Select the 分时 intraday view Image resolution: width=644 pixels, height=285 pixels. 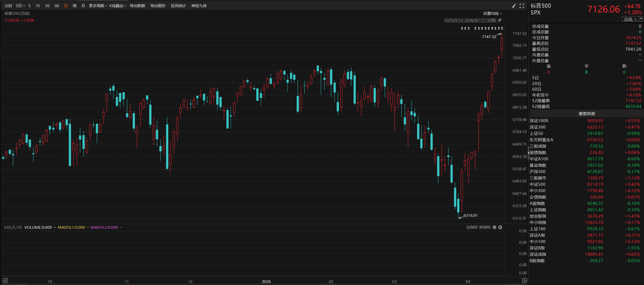pos(8,6)
